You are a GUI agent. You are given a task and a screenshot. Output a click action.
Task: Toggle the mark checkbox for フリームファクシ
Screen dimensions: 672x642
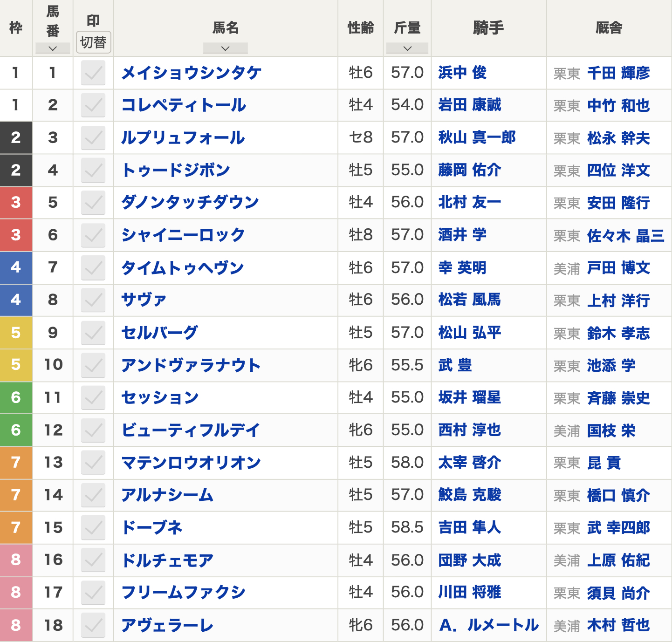[x=93, y=592]
